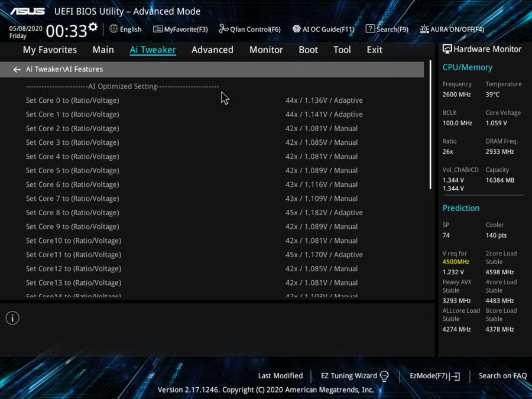Click Qfan Control(F6) label
The width and height of the screenshot is (532, 399).
click(x=255, y=30)
